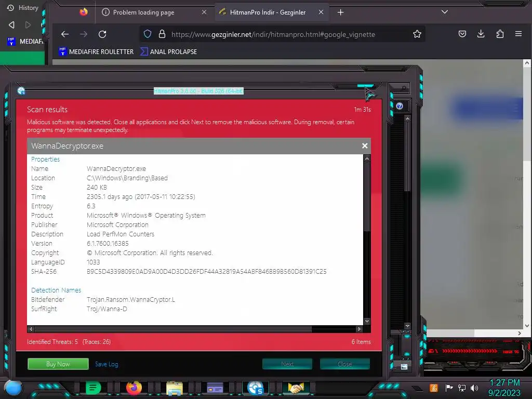Screen dimensions: 532x399
Task: Click the mail icon beside HitmanPro window
Action: [x=404, y=367]
